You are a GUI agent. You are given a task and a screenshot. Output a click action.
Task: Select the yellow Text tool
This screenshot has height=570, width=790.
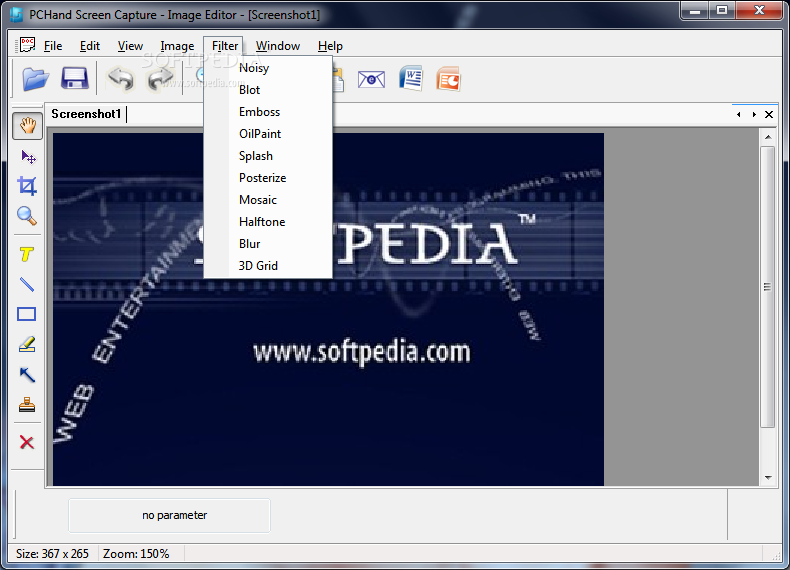[27, 255]
